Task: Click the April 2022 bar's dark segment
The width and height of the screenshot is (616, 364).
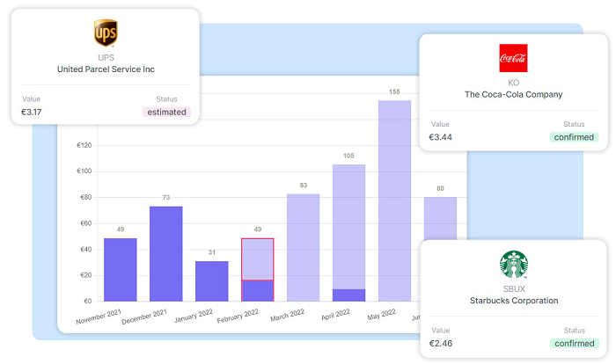Action: point(349,295)
